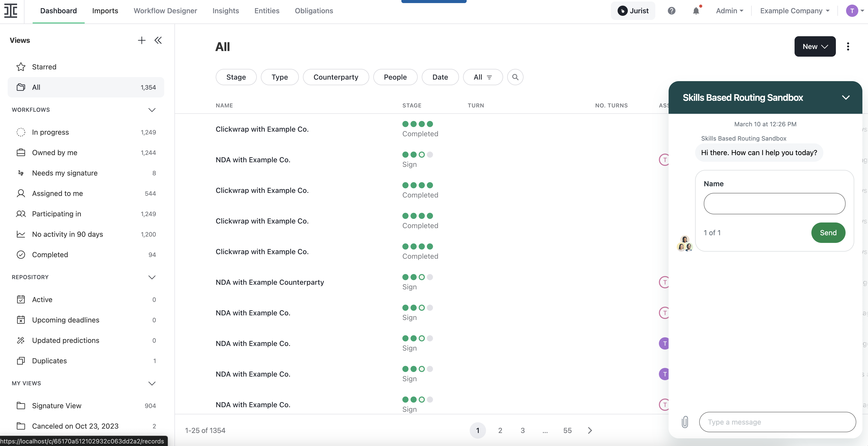This screenshot has width=868, height=446.
Task: Filter by Type
Action: pos(279,77)
